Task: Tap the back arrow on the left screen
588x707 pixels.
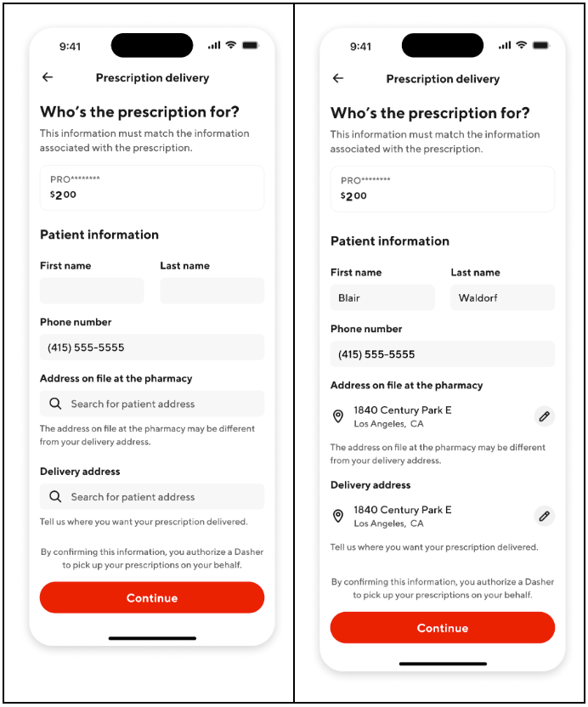Action: [48, 77]
